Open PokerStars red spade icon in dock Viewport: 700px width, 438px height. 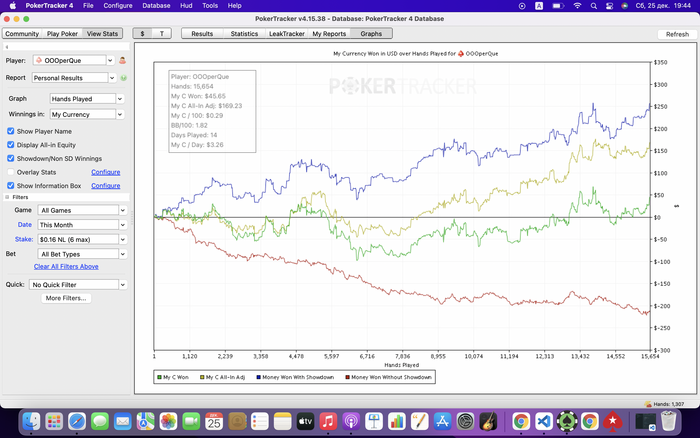(612, 421)
